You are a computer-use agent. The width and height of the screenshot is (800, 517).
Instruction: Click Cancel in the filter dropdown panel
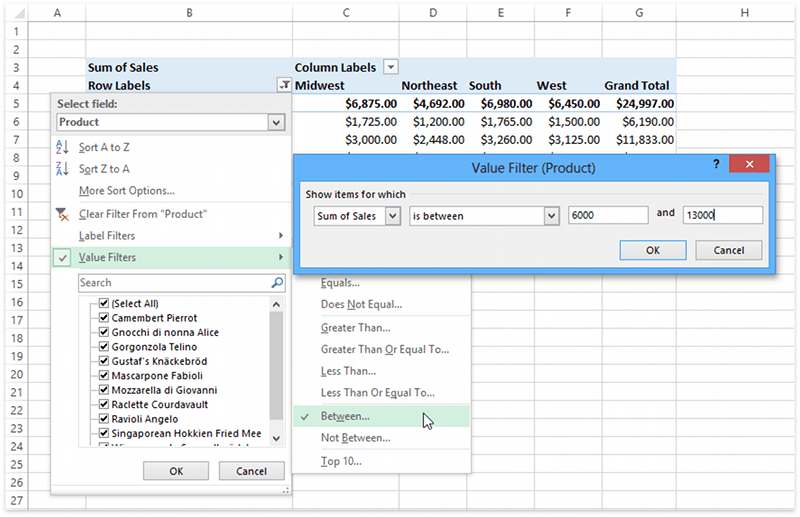click(251, 471)
